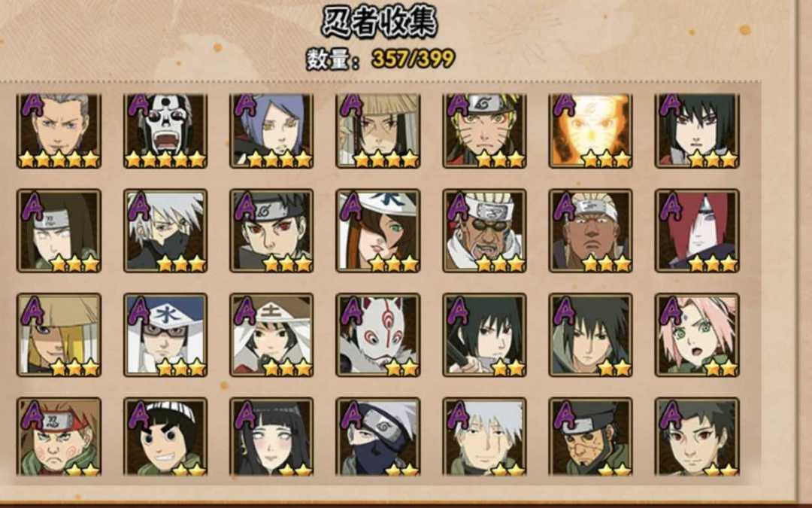Select the skull-masked ninja with five stars
This screenshot has height=508, width=812.
tap(165, 131)
